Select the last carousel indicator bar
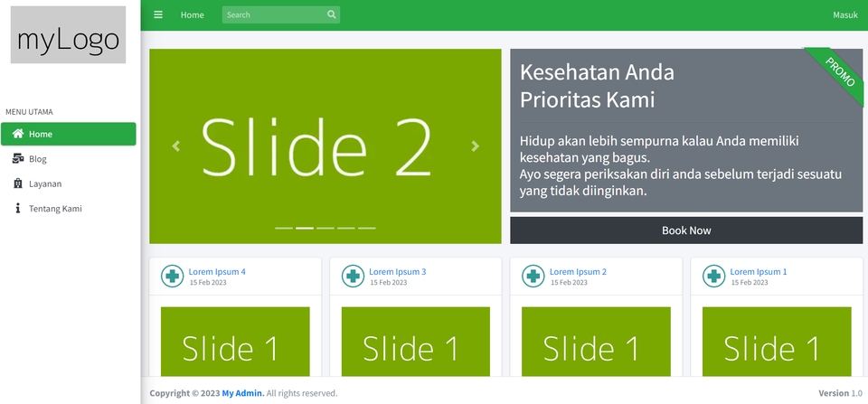 pos(366,228)
